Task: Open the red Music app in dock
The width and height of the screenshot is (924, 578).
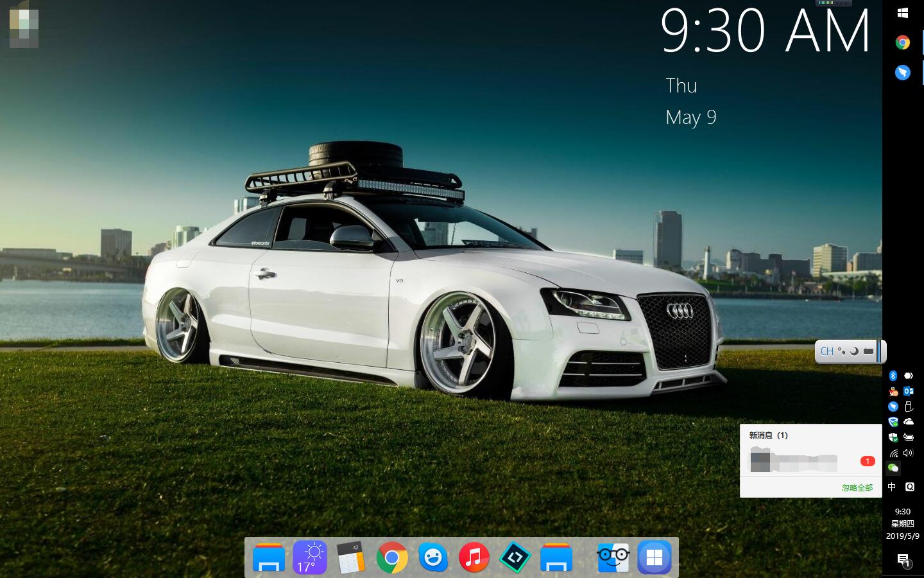Action: (x=474, y=557)
